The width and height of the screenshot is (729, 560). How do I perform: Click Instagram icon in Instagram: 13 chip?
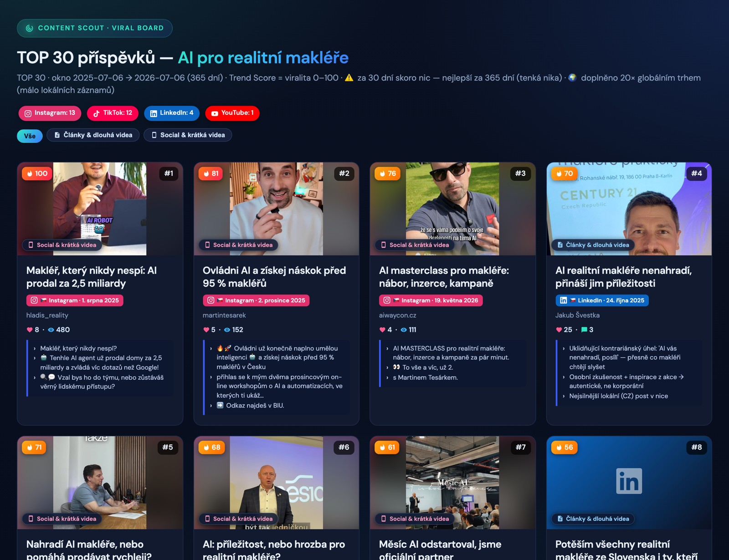(28, 113)
